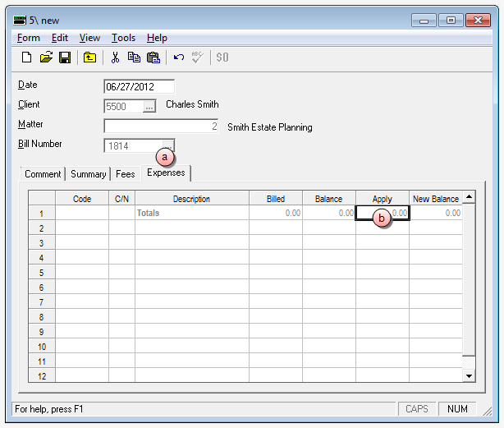Open the Client lookup ellipsis button
The image size is (504, 428).
click(x=149, y=107)
